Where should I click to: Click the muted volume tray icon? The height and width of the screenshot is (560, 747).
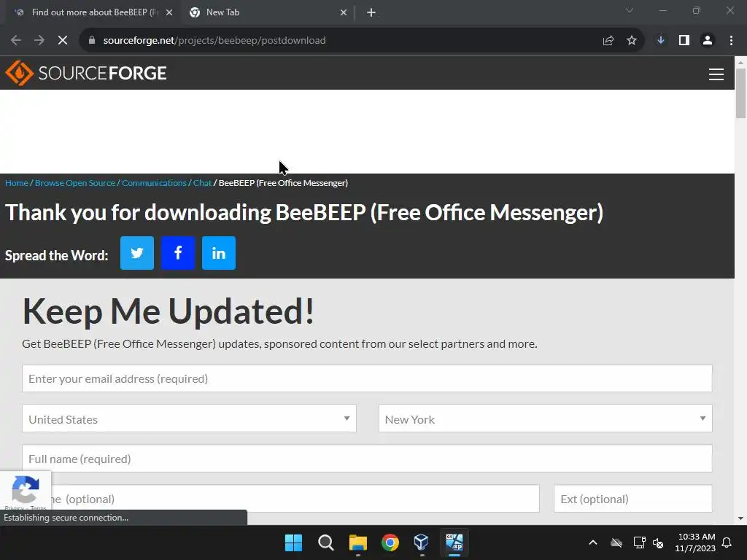[x=658, y=542]
